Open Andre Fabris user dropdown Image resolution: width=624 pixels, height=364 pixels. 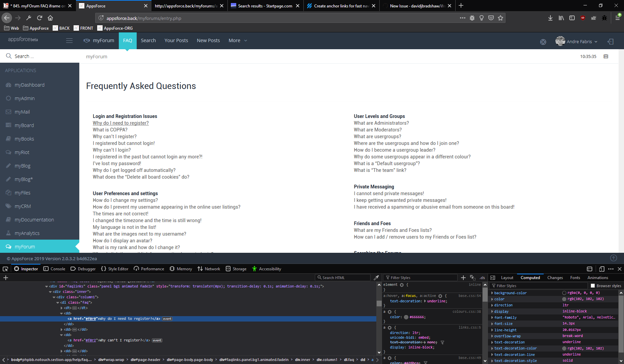pos(577,41)
